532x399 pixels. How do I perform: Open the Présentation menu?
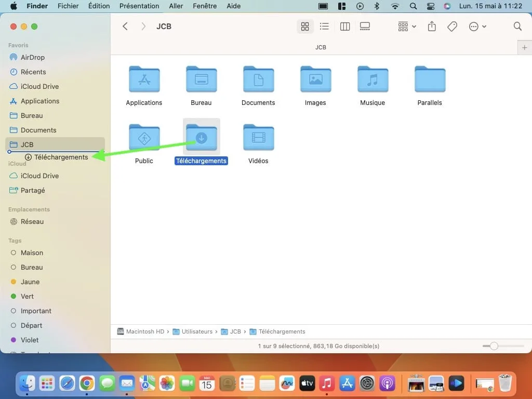pyautogui.click(x=139, y=6)
